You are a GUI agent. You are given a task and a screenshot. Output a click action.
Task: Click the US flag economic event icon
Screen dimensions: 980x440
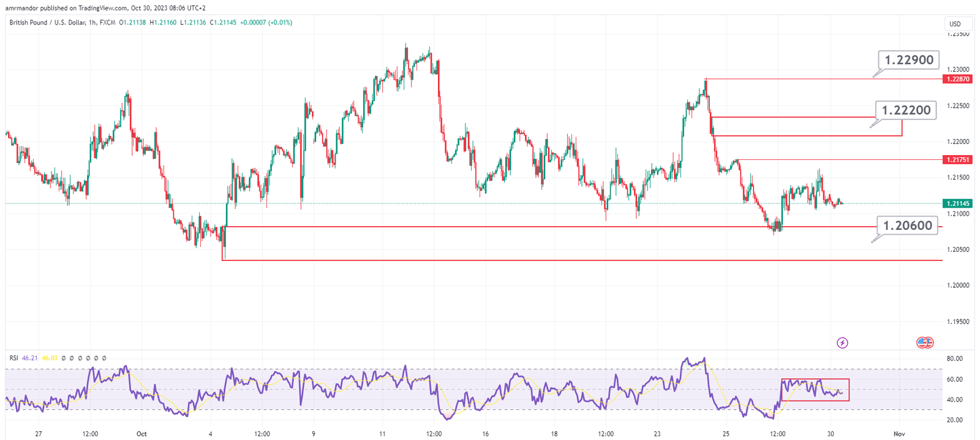click(x=924, y=343)
